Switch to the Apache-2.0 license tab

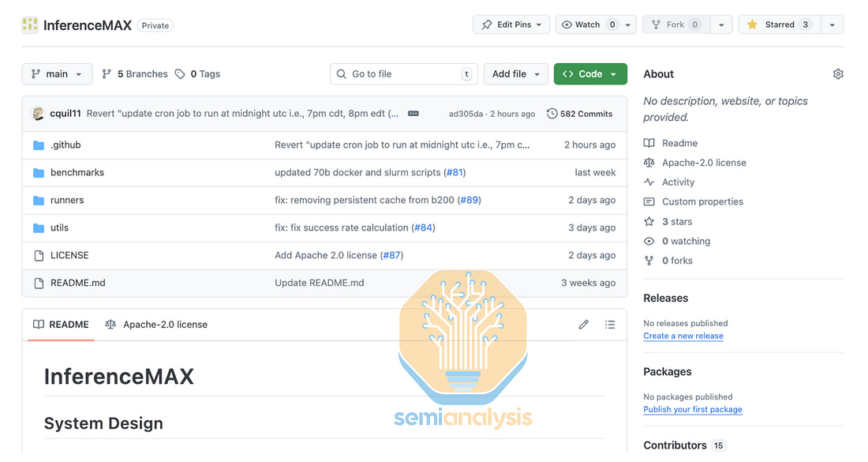pyautogui.click(x=156, y=325)
